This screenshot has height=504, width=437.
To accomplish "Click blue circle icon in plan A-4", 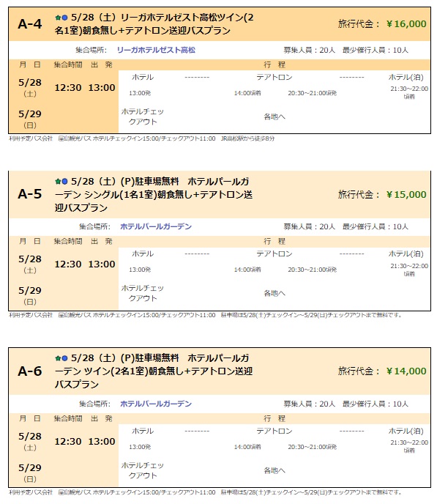I will 64,18.
